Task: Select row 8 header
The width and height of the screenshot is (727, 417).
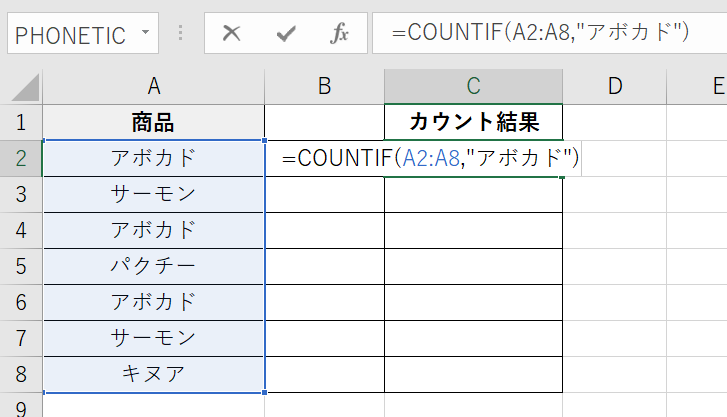Action: point(21,374)
